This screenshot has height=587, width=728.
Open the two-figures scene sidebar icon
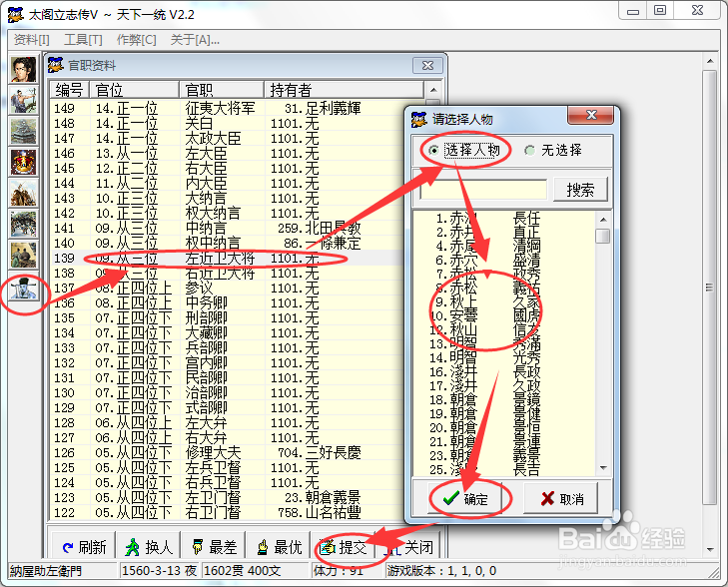click(24, 256)
